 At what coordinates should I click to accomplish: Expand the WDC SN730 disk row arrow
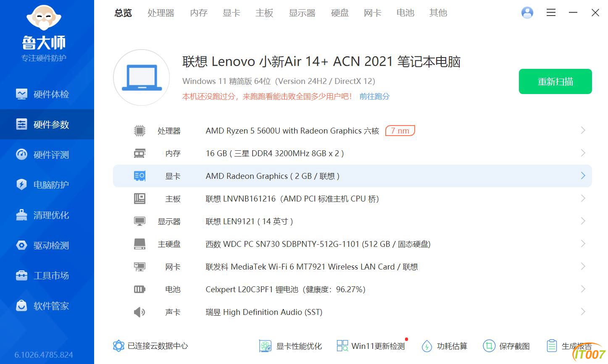point(583,244)
